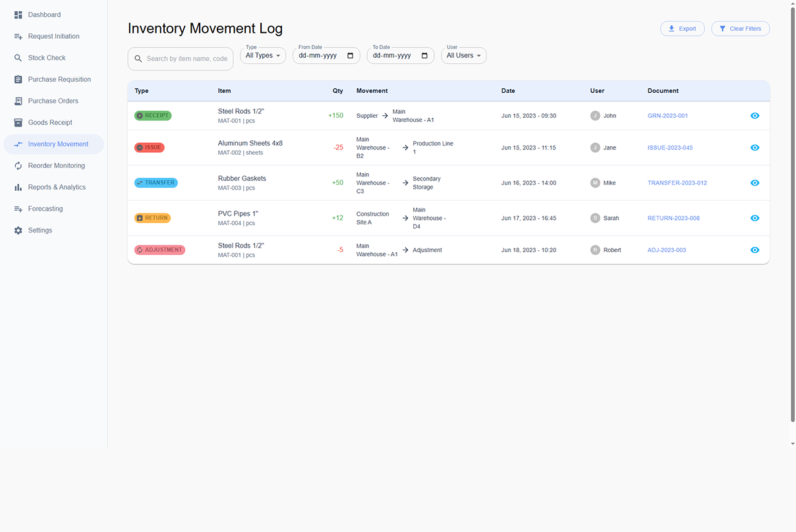The height and width of the screenshot is (532, 796).
Task: Open document link GRN-2023-001
Action: click(668, 116)
